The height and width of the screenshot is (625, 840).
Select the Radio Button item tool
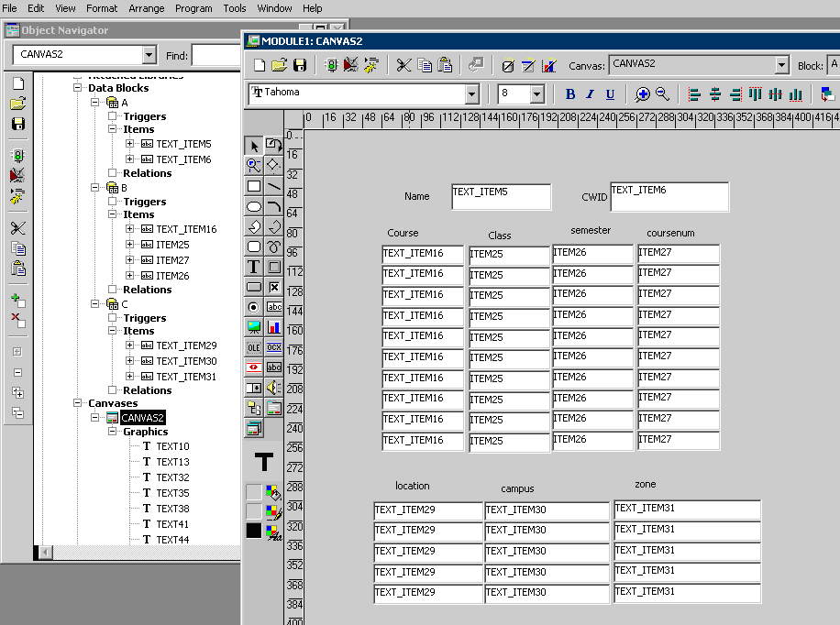pos(254,307)
